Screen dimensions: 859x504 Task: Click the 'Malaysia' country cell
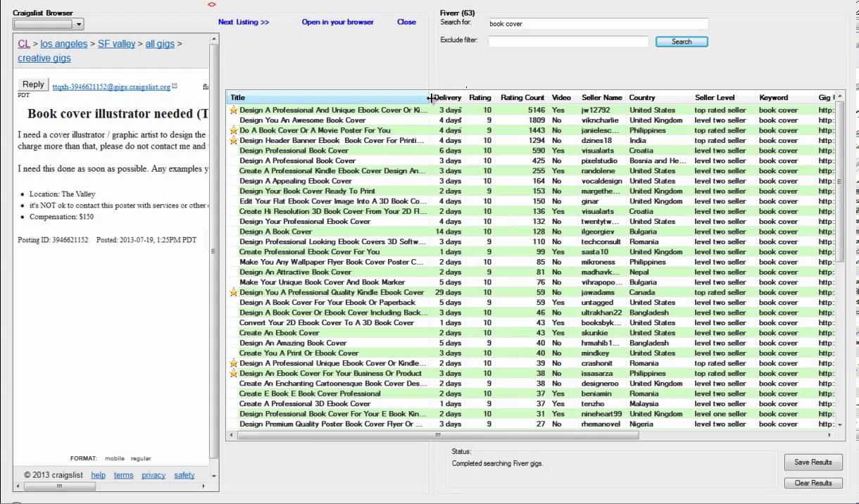pyautogui.click(x=644, y=404)
